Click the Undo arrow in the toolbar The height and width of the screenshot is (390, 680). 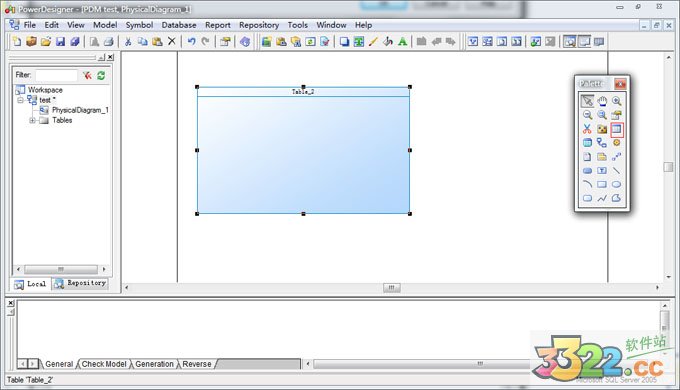pyautogui.click(x=191, y=42)
